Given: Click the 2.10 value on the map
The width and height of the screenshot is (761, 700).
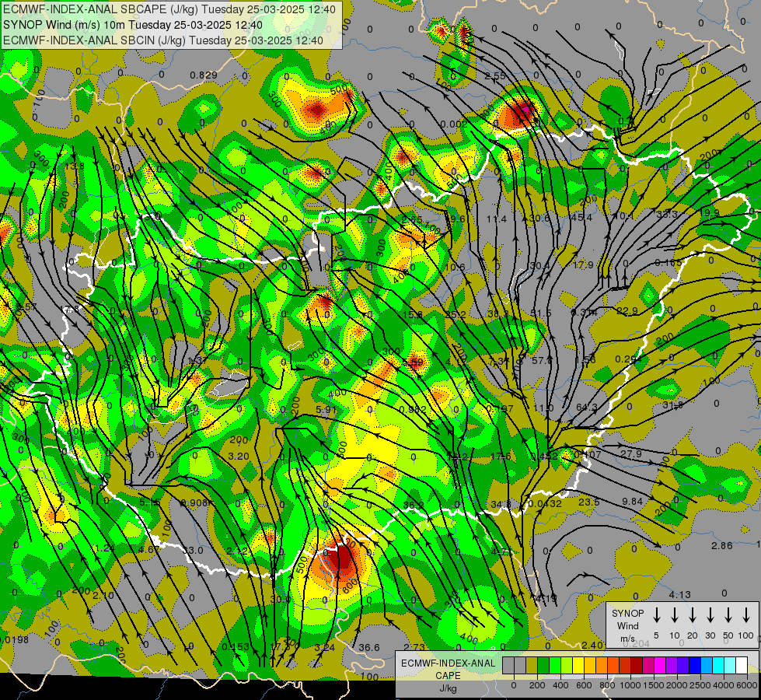Looking at the screenshot, I should 103,596.
